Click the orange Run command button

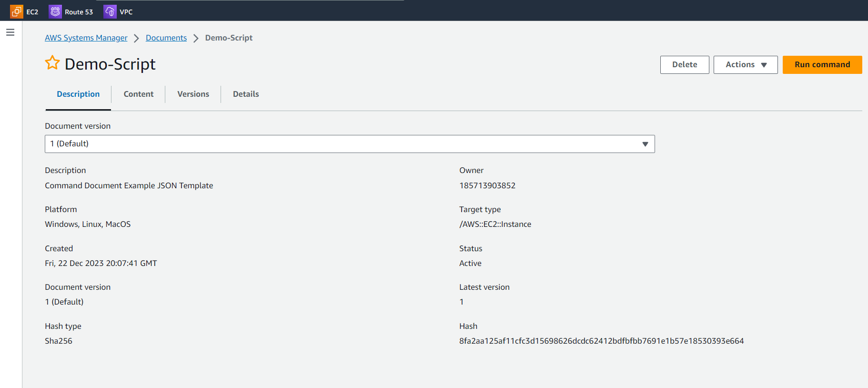822,65
